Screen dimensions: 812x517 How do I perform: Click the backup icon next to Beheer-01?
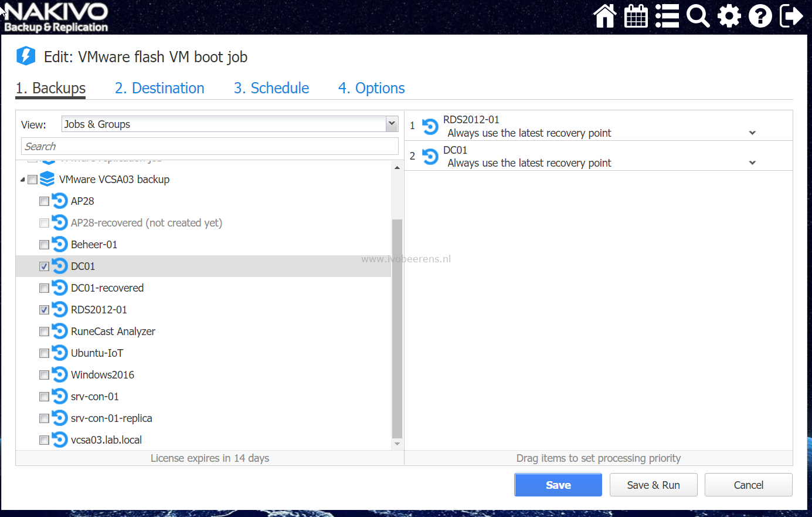[60, 244]
